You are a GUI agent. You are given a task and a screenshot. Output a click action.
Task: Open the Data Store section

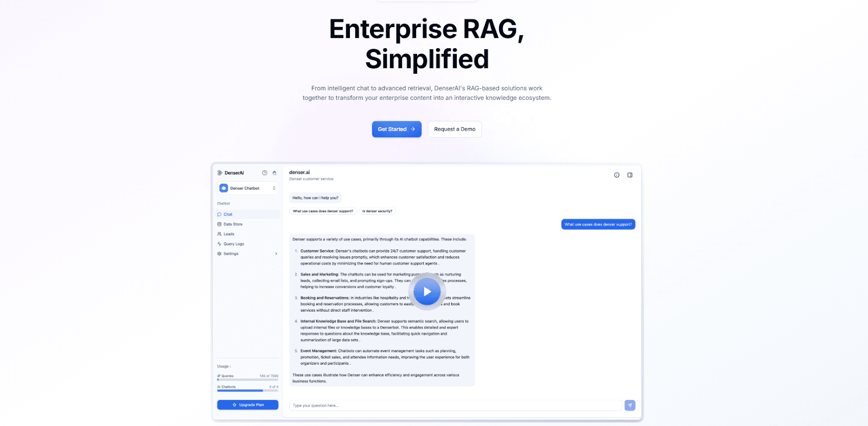pos(248,224)
